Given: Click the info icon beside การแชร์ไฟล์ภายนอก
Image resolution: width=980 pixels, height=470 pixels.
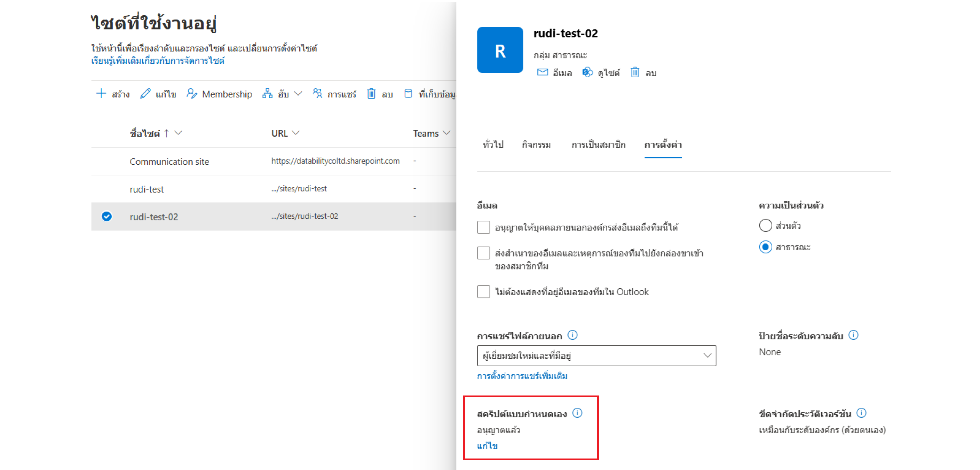Looking at the screenshot, I should tap(572, 335).
